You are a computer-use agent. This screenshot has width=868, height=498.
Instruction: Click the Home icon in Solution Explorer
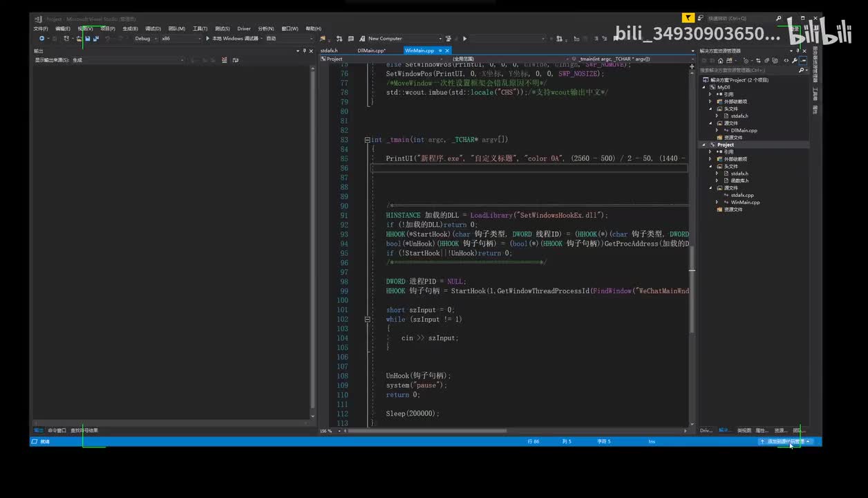[719, 61]
